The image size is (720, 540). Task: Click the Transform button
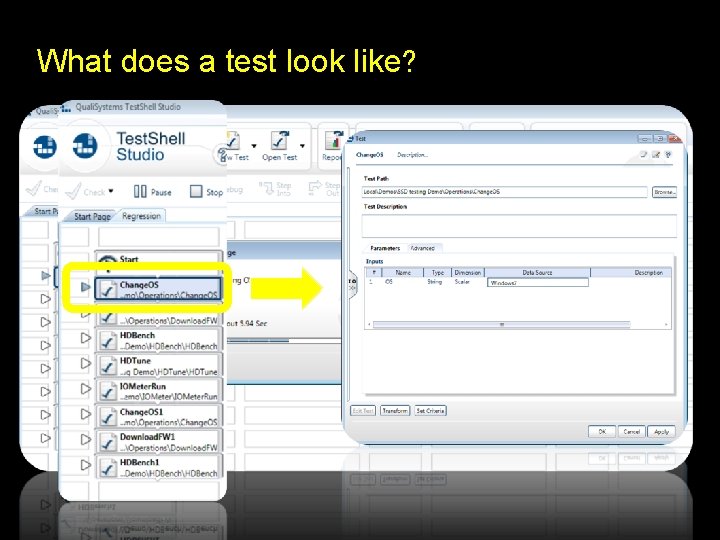coord(395,411)
